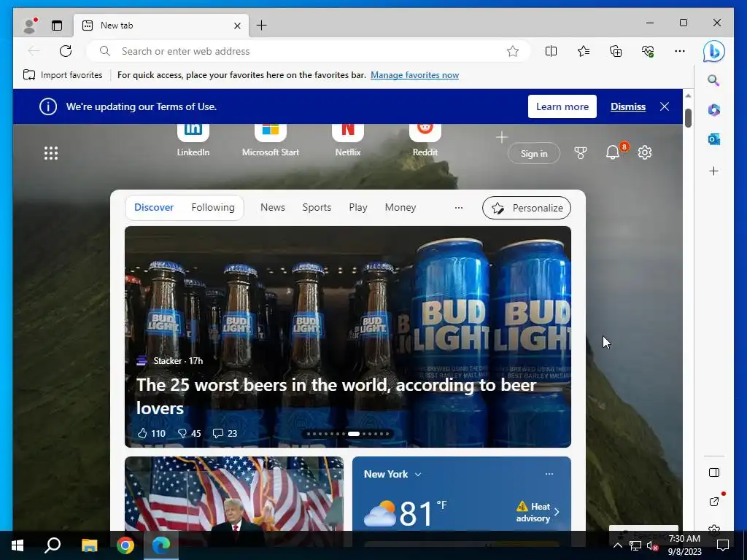The width and height of the screenshot is (747, 560).
Task: Add a sidebar app with plus
Action: click(x=713, y=171)
